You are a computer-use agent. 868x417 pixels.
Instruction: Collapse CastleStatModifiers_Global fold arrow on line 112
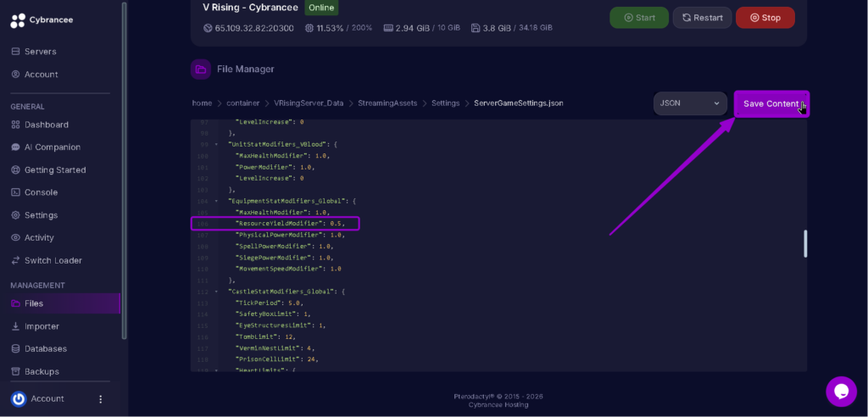pos(216,292)
